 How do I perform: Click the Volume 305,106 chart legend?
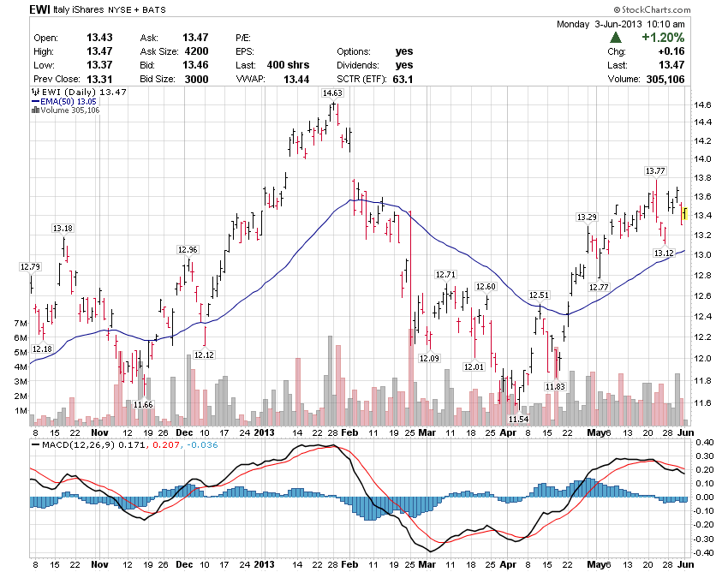(69, 110)
